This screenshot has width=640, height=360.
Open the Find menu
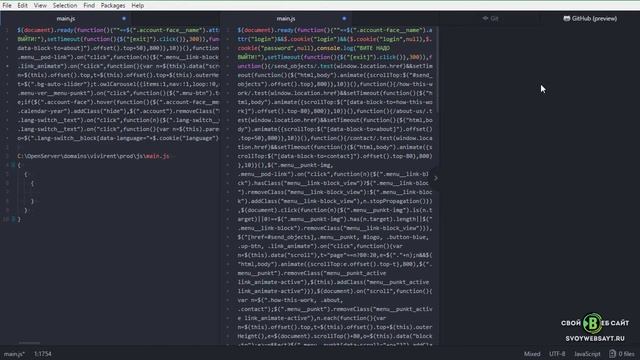pyautogui.click(x=89, y=5)
